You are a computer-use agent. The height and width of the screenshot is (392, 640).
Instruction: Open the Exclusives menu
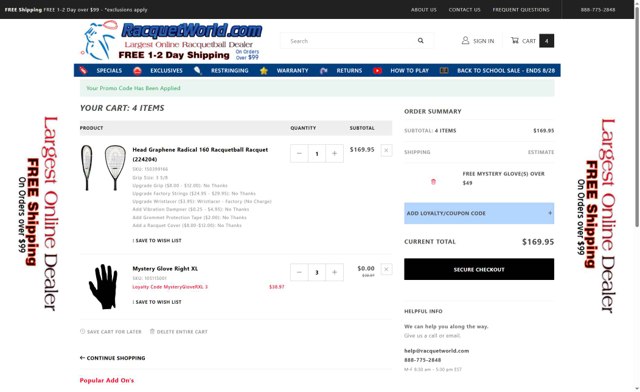click(166, 71)
